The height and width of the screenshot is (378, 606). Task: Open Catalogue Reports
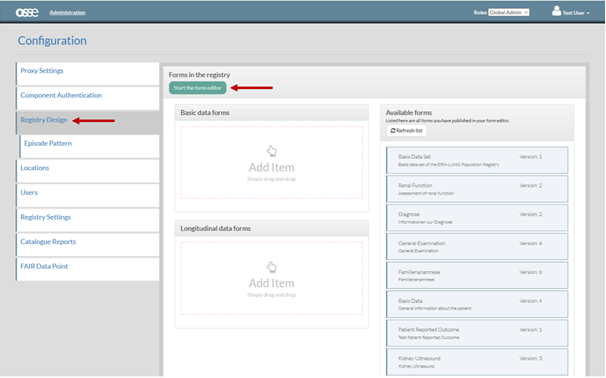[87, 245]
